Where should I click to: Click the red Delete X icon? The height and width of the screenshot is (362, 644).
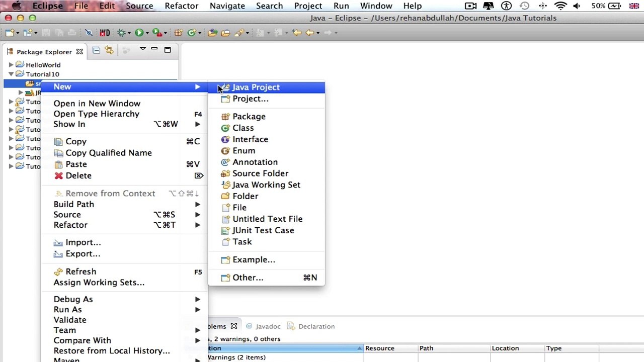59,175
